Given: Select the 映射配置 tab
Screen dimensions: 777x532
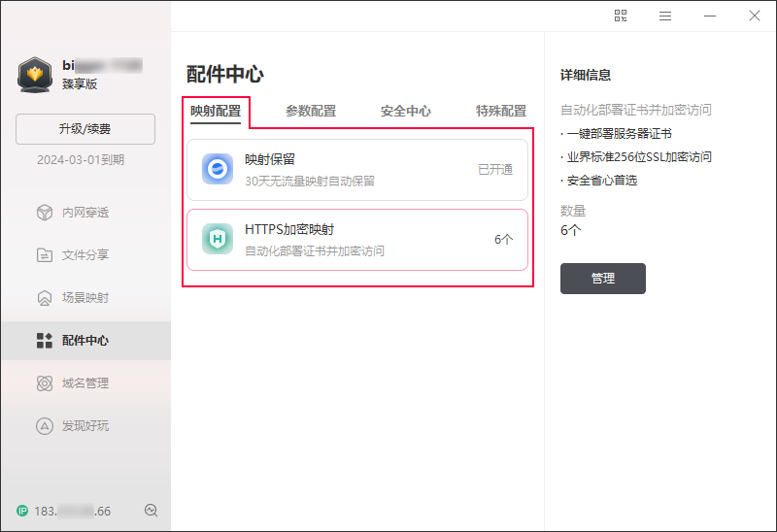Looking at the screenshot, I should pos(216,112).
